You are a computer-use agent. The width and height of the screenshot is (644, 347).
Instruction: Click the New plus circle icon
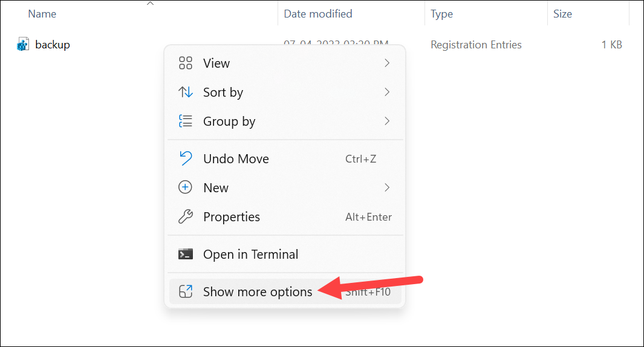tap(185, 187)
